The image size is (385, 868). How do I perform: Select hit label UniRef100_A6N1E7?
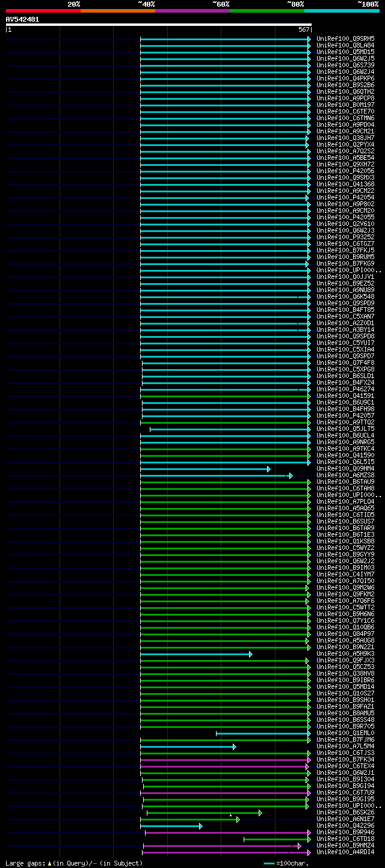coord(345,819)
